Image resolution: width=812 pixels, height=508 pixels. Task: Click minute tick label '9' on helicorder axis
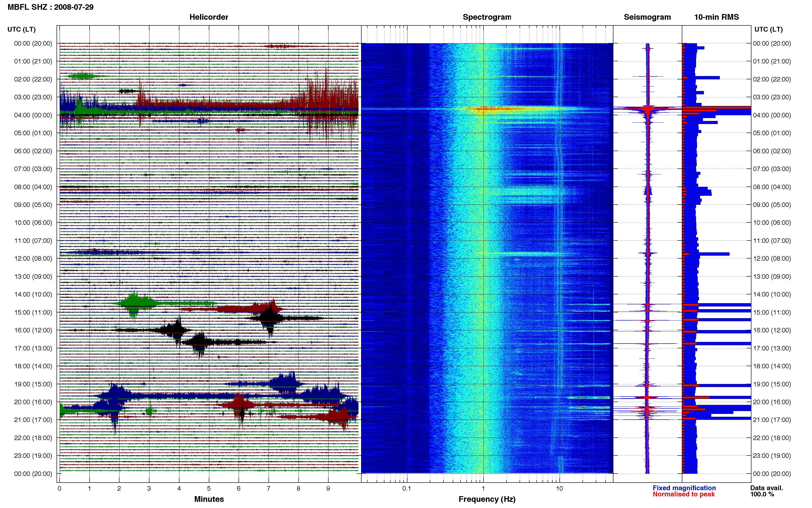pyautogui.click(x=328, y=489)
